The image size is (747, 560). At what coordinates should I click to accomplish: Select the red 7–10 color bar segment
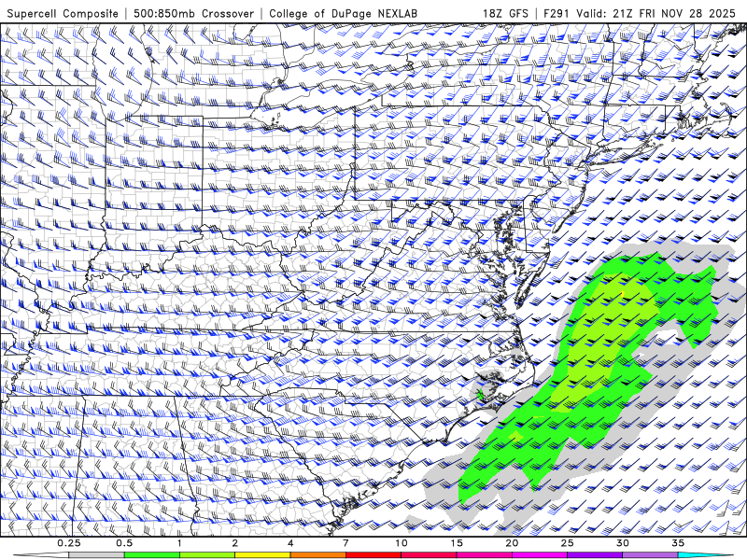coord(373,555)
